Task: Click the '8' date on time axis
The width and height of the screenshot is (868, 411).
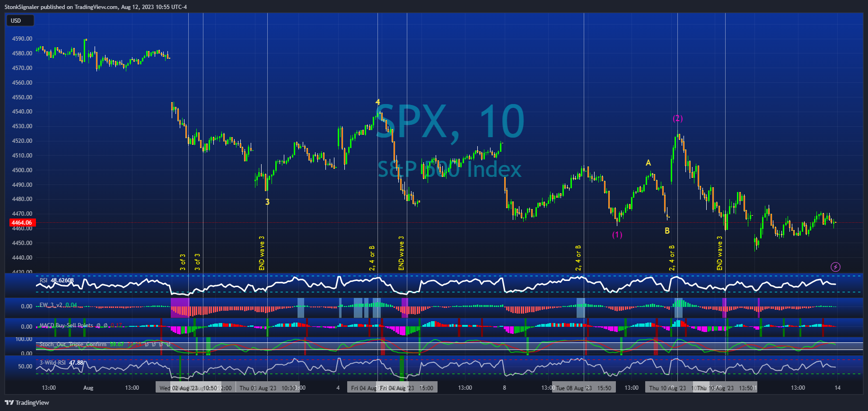Action: [x=504, y=388]
